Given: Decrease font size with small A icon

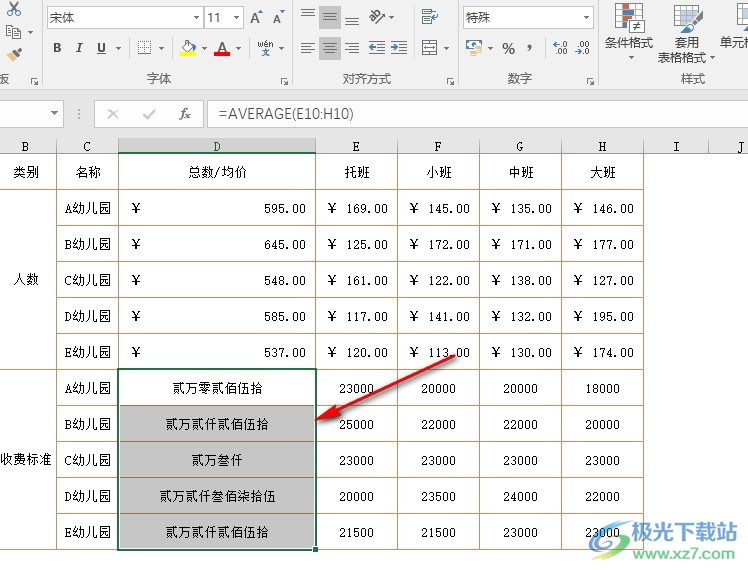Looking at the screenshot, I should pos(279,18).
